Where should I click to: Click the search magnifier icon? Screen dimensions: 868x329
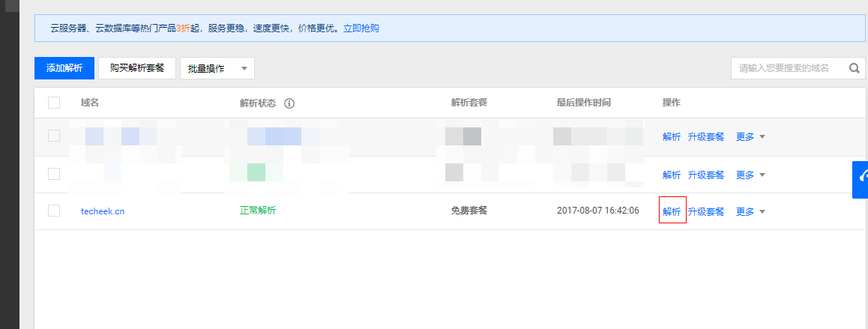tap(854, 68)
